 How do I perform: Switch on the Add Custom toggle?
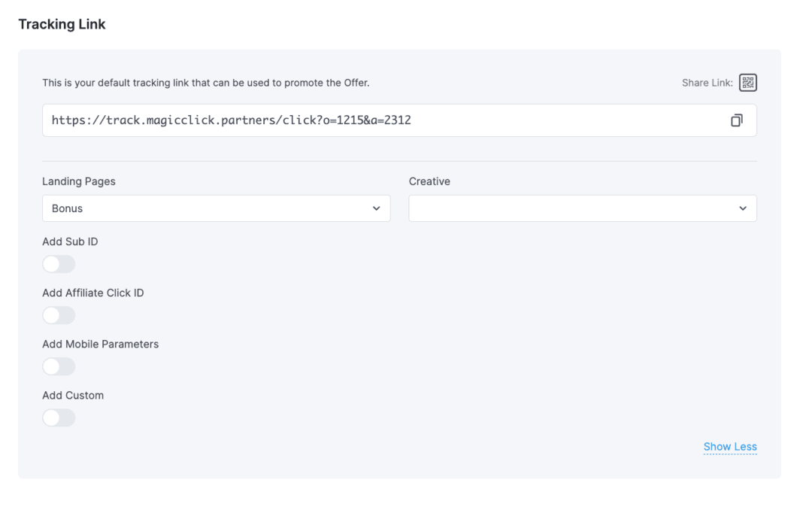59,417
